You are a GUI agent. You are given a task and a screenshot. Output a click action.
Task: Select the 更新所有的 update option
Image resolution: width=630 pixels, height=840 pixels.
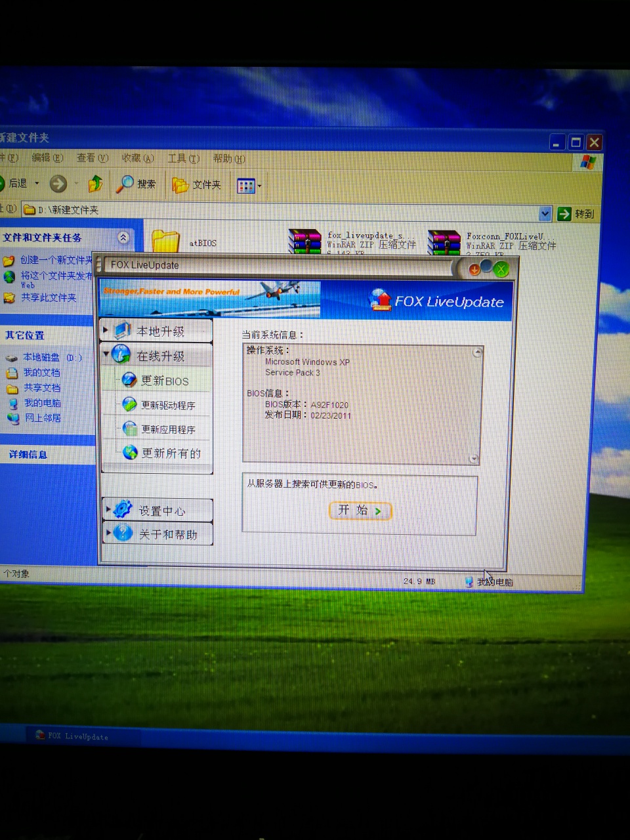tap(162, 453)
